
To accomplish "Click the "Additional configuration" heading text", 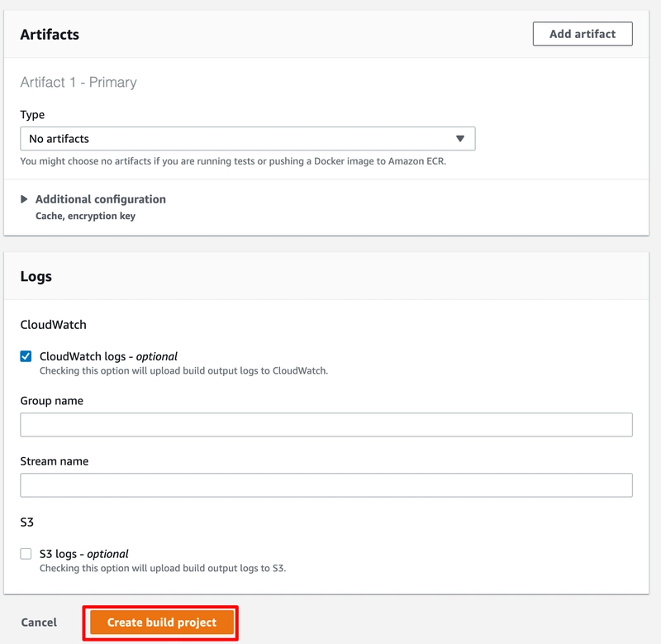I will click(100, 199).
